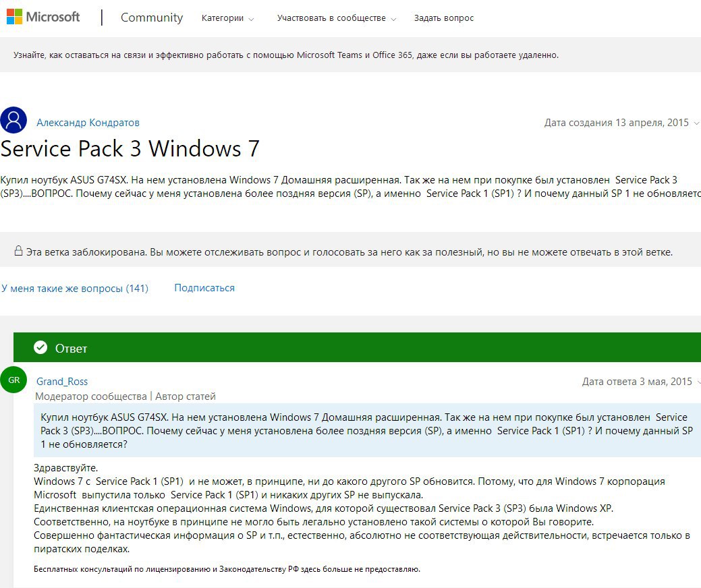Click the Teams and Office 365 banner text
701x588 pixels.
click(286, 55)
